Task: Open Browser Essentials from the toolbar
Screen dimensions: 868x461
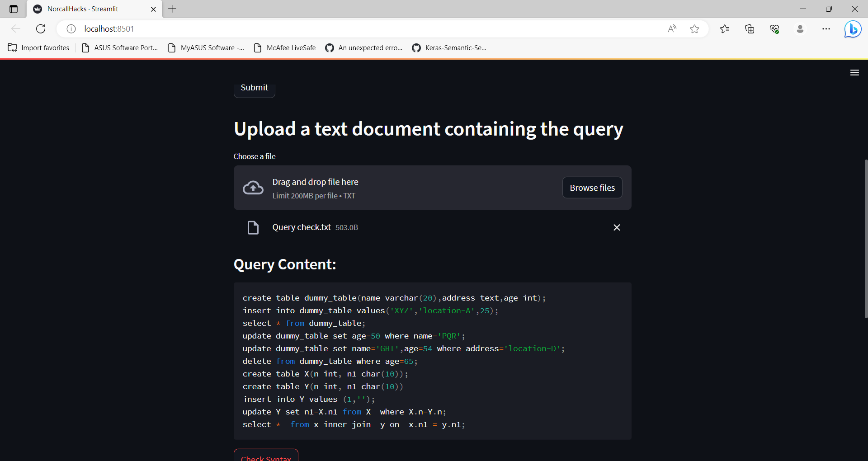Action: click(x=774, y=28)
